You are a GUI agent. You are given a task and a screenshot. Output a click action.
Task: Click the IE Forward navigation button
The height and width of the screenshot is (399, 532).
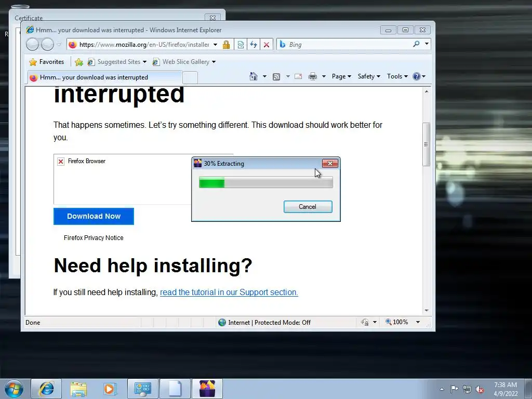(x=47, y=45)
